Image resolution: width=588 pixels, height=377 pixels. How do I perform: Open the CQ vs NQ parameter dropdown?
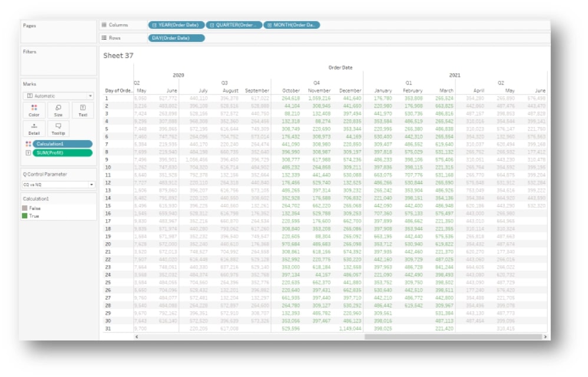pos(91,185)
